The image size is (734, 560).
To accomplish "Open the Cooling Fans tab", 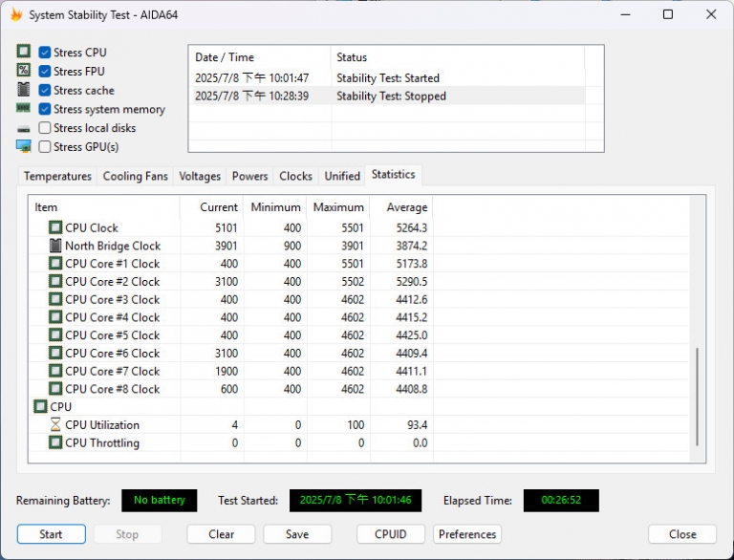I will 136,176.
